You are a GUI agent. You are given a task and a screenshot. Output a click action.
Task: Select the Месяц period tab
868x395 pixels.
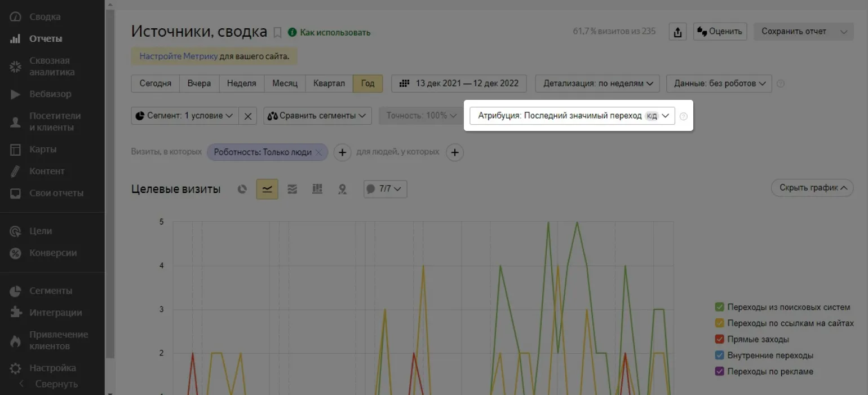(x=285, y=84)
